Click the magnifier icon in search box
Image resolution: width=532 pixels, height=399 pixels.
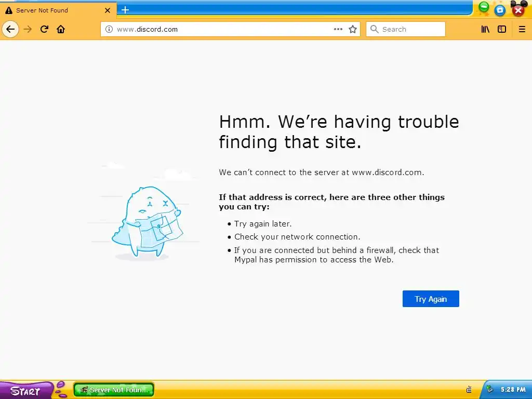tap(374, 29)
